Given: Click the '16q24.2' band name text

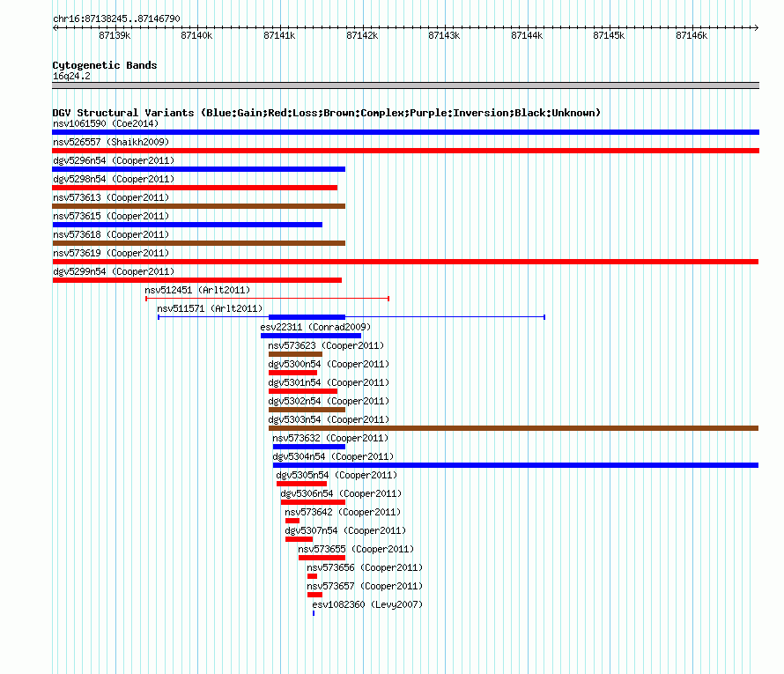Looking at the screenshot, I should [71, 77].
